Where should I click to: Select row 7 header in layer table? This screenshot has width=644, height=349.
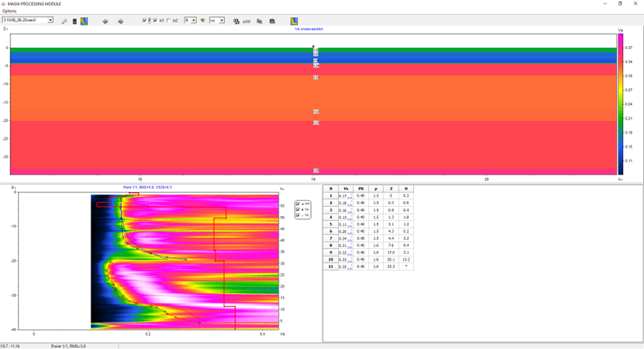[x=330, y=238]
